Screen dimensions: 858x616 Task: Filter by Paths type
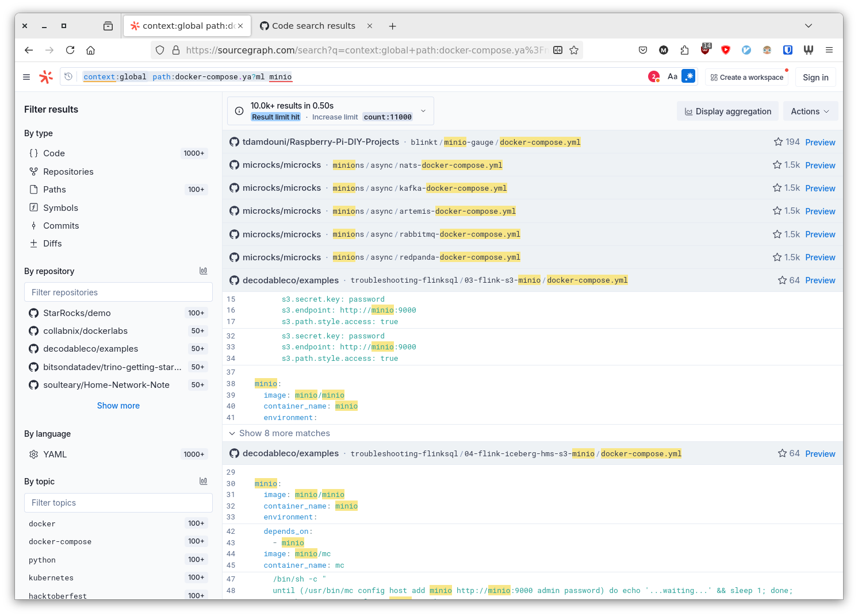[x=118, y=190]
